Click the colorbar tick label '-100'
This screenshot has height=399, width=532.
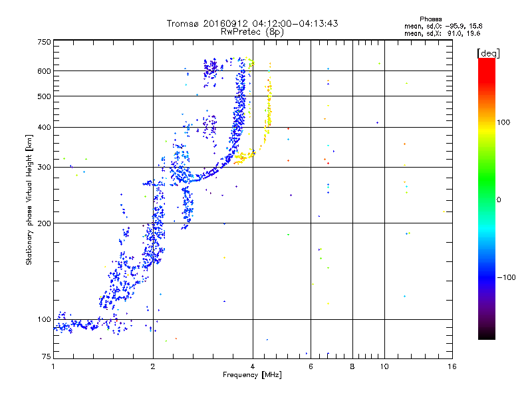click(x=506, y=277)
